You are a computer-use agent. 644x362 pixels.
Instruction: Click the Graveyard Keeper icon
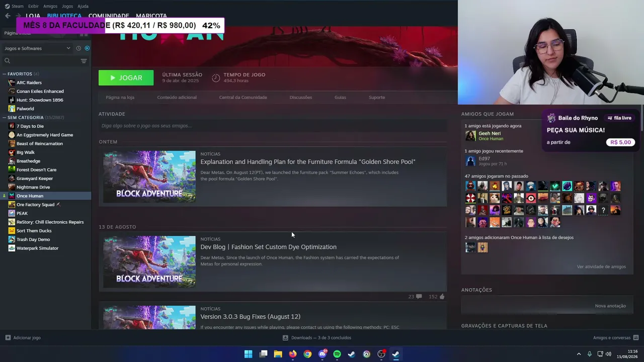(x=12, y=178)
